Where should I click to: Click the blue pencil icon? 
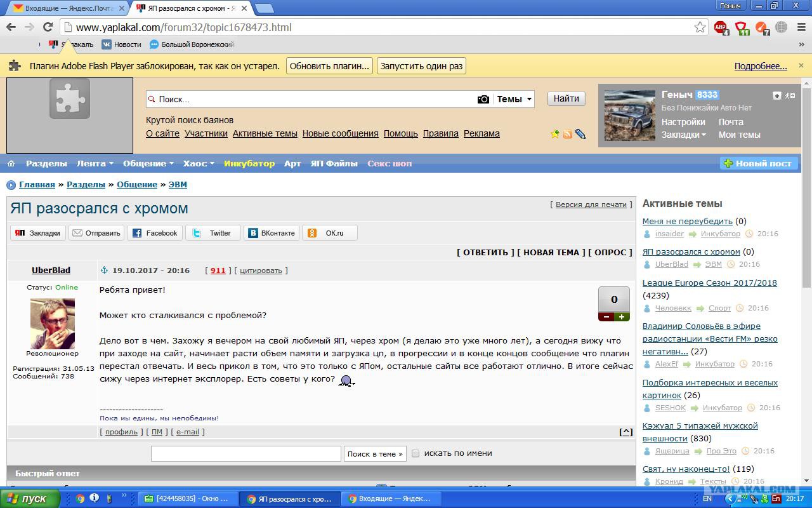coord(580,134)
